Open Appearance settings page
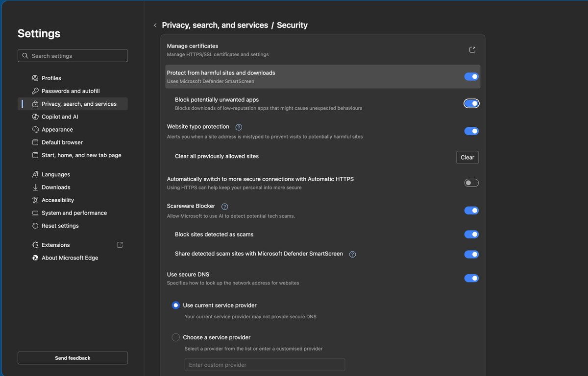The width and height of the screenshot is (588, 376). click(x=73, y=130)
